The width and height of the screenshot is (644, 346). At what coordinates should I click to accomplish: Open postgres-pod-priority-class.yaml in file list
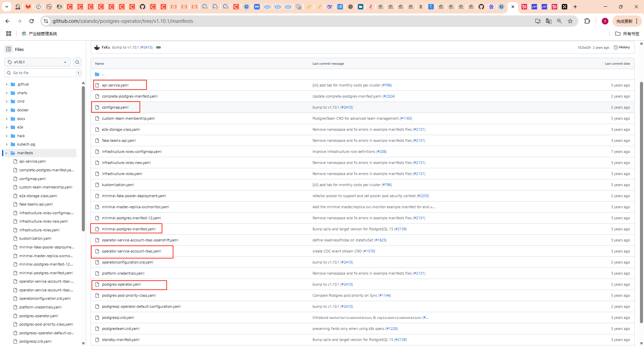tap(129, 295)
